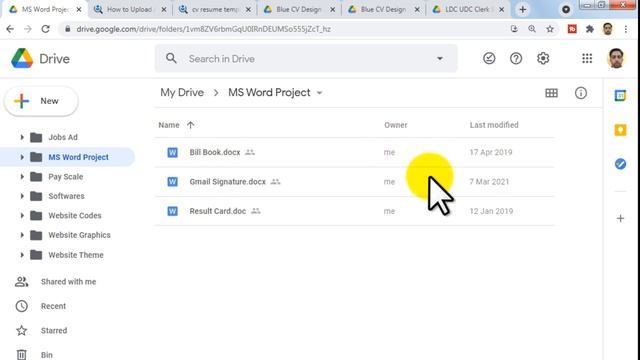Click the Word icon of Gmail Signature.docx
Viewport: 640px width, 360px height.
(173, 182)
